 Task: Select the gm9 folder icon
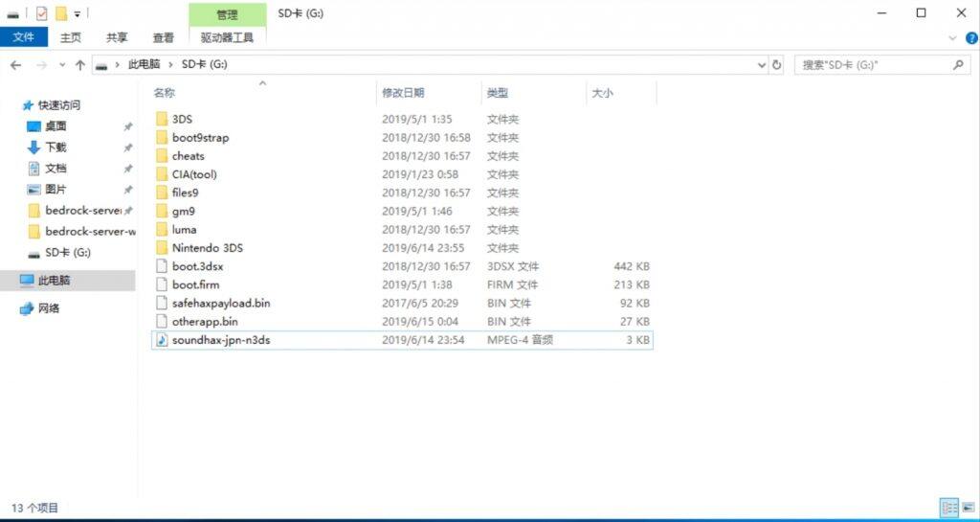pos(162,212)
